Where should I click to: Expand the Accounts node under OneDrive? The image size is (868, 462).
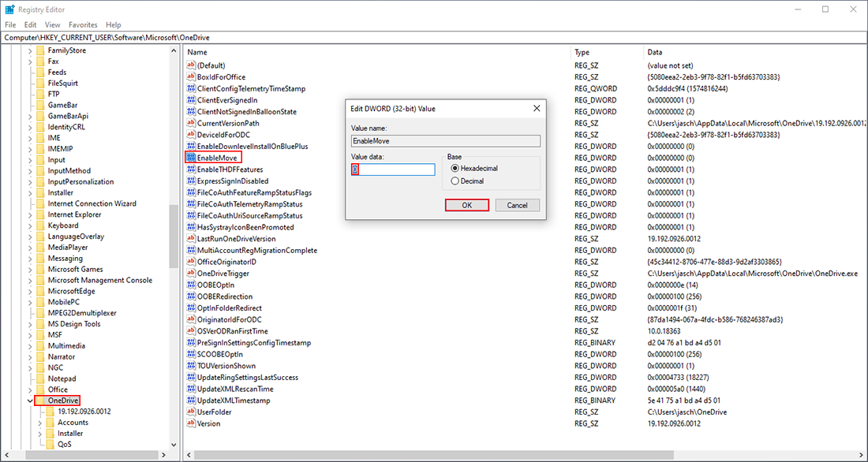pos(40,422)
